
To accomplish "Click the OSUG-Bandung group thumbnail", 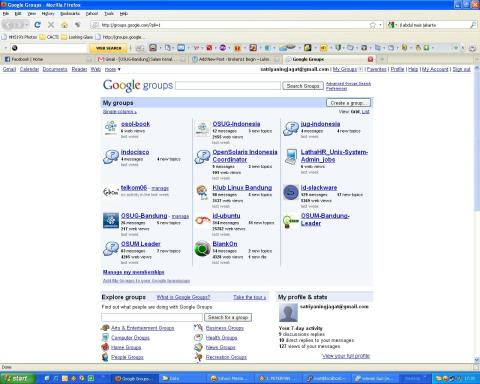I will click(x=111, y=221).
